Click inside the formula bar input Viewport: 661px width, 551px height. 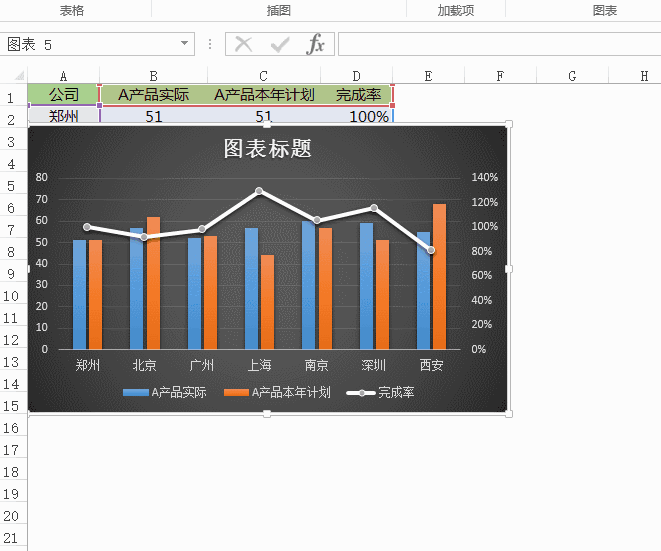click(498, 44)
